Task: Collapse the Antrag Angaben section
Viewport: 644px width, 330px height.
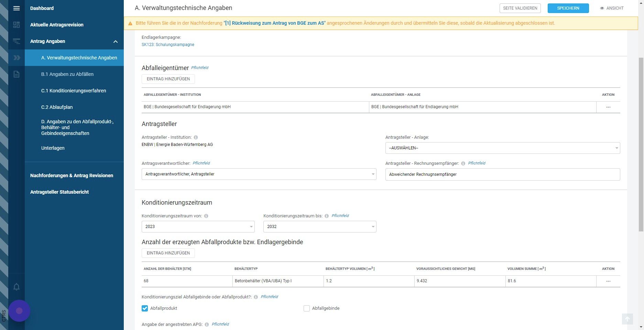Action: pyautogui.click(x=116, y=42)
